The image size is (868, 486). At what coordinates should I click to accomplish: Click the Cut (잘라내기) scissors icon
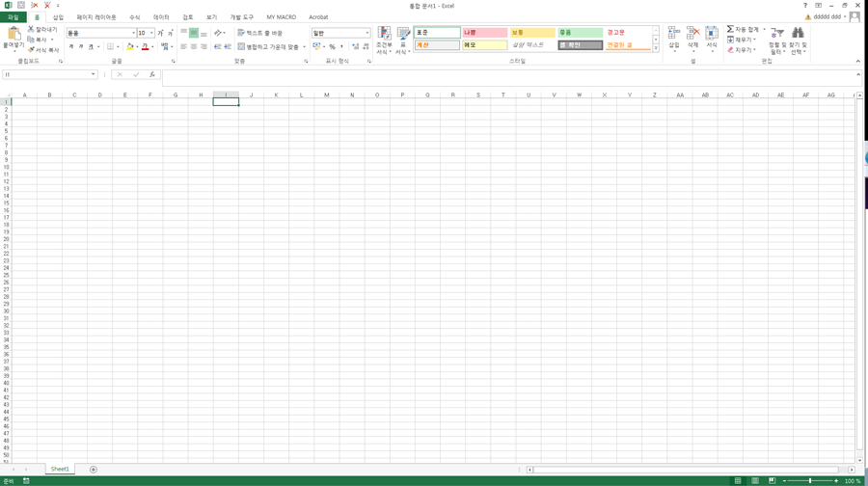(31, 29)
